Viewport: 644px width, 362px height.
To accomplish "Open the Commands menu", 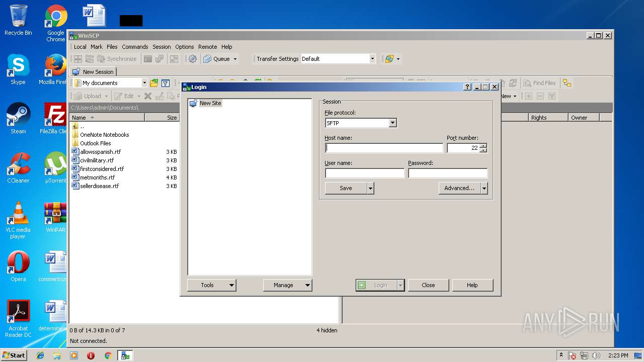I will (135, 47).
